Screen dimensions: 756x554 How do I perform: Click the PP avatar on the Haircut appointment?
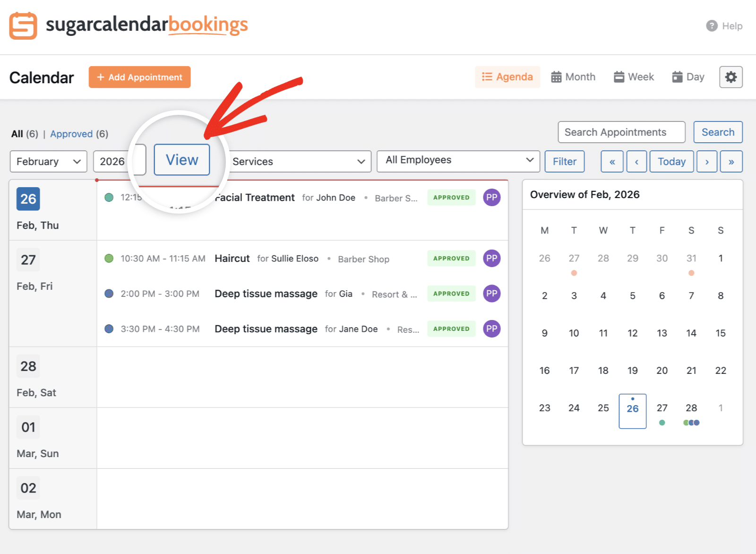pos(491,259)
